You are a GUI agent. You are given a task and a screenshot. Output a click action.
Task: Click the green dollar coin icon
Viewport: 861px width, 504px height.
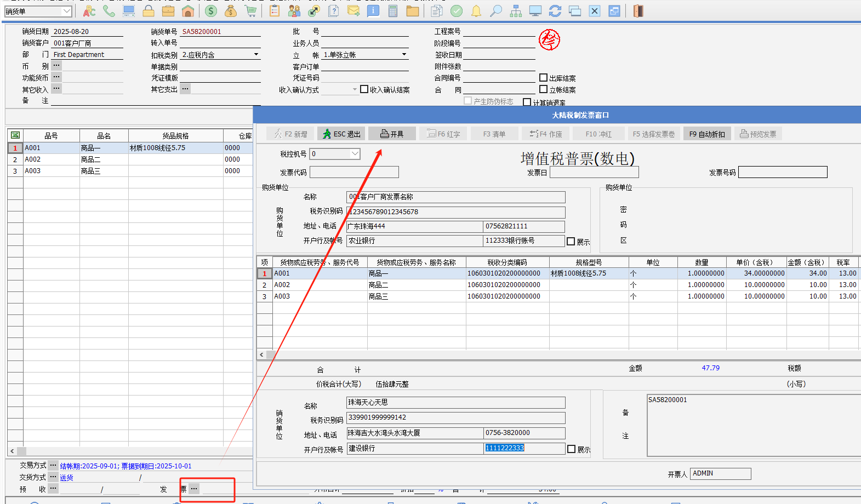211,11
